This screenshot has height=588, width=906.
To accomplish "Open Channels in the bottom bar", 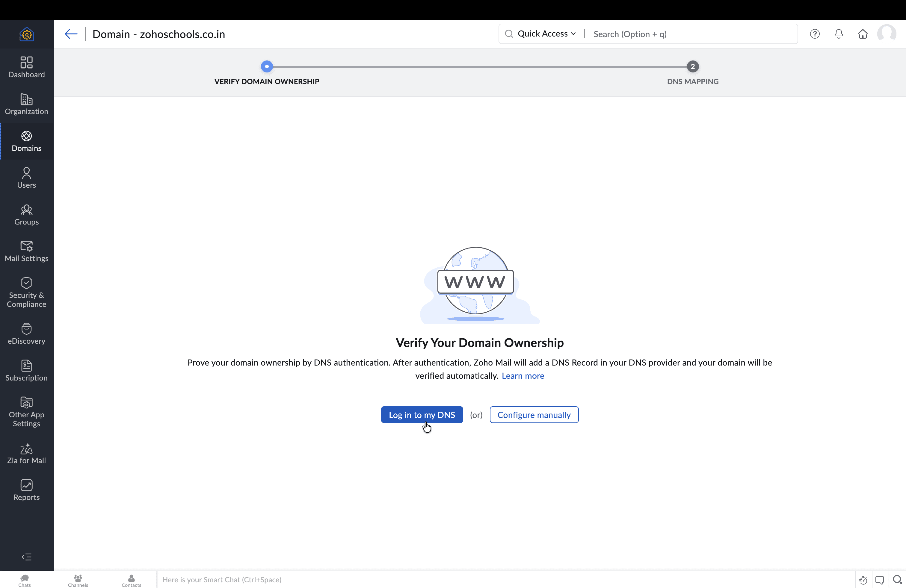I will point(78,581).
